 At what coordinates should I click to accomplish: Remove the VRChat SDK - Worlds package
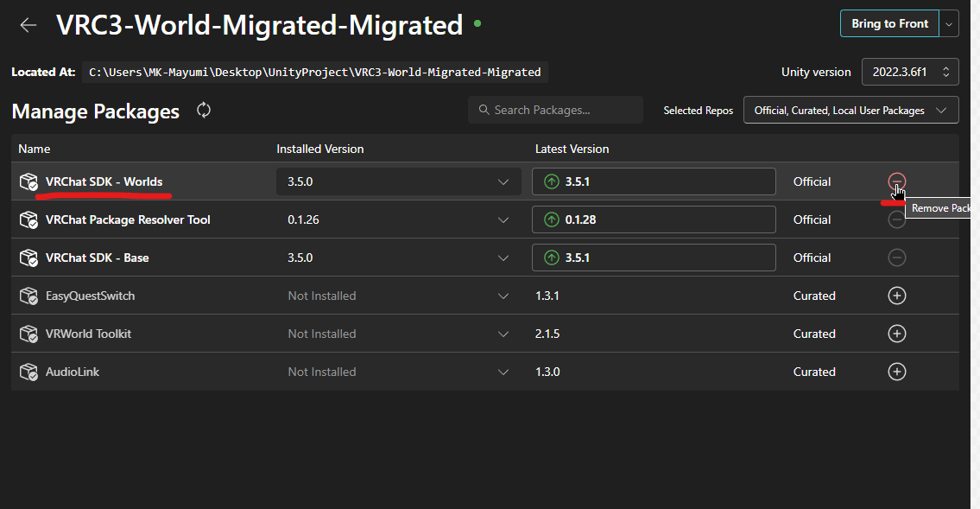tap(897, 181)
